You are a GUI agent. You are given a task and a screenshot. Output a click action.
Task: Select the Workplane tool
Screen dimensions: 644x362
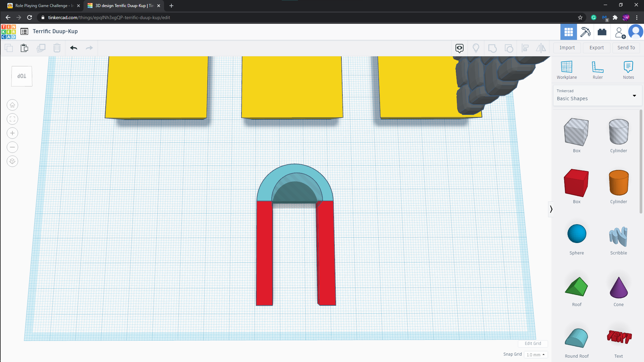point(567,70)
